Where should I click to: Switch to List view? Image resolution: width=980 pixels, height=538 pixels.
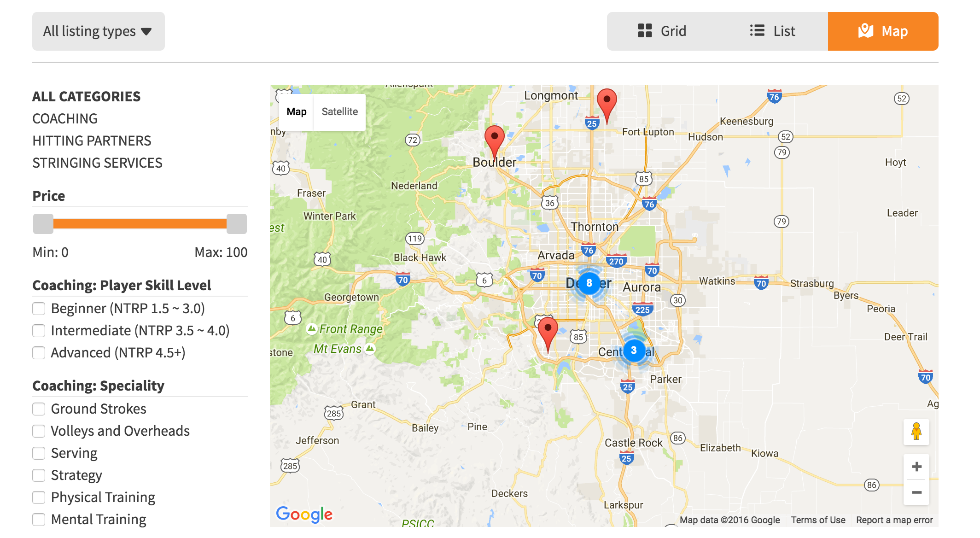click(x=772, y=31)
